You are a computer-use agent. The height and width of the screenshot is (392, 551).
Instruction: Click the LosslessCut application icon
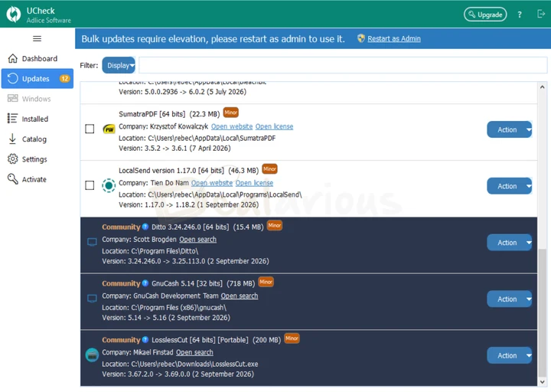tap(92, 355)
